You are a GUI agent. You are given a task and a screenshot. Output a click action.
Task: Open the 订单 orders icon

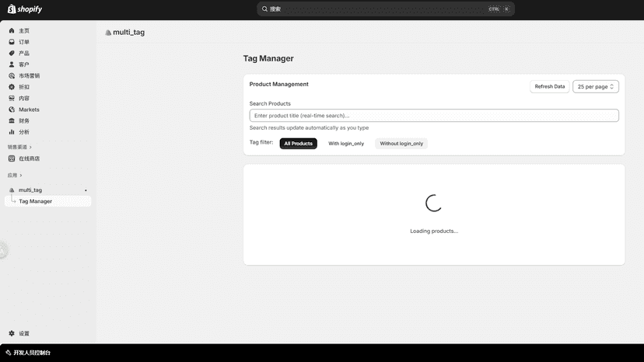(12, 42)
